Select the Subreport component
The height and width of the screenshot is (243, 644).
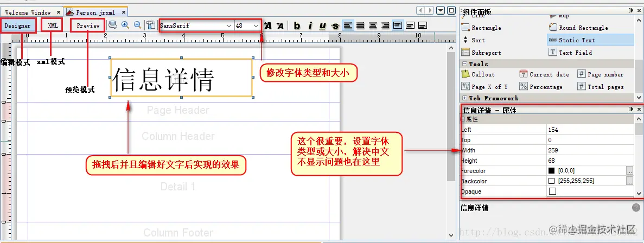[481, 53]
